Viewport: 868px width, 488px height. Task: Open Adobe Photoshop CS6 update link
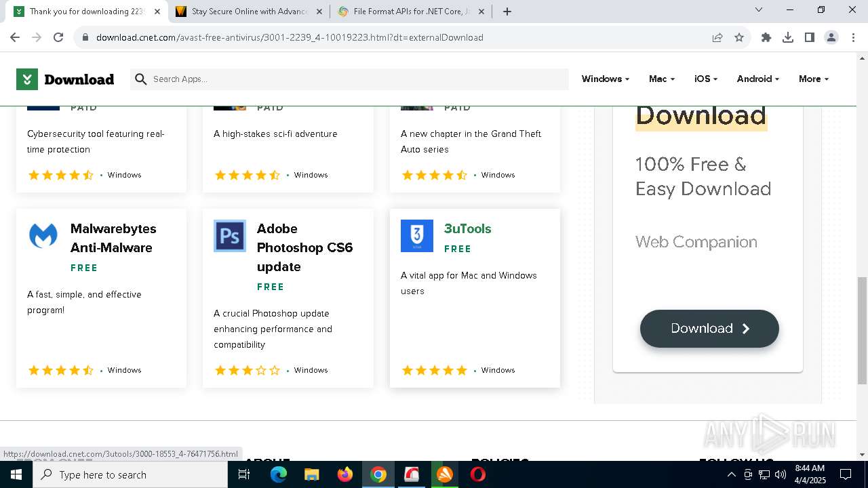click(304, 247)
